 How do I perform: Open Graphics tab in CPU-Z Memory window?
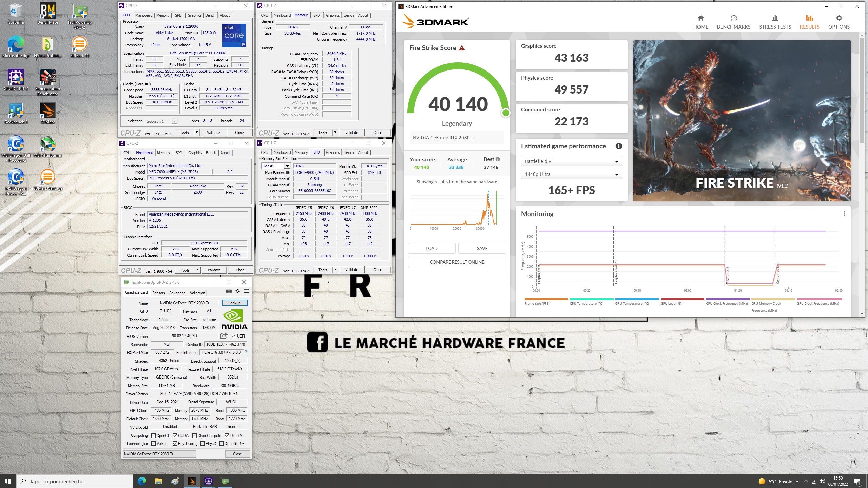click(333, 15)
